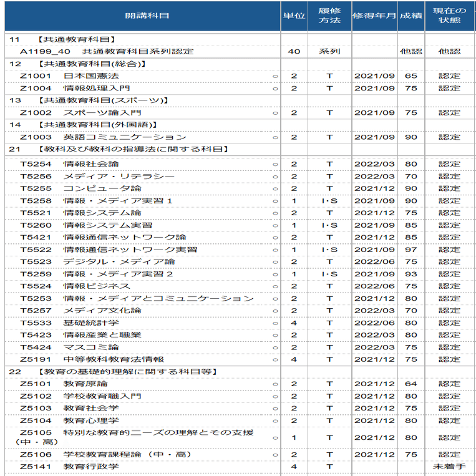The image size is (476, 476).
Task: Select course Z5103 教育社会学
Action: 69,408
